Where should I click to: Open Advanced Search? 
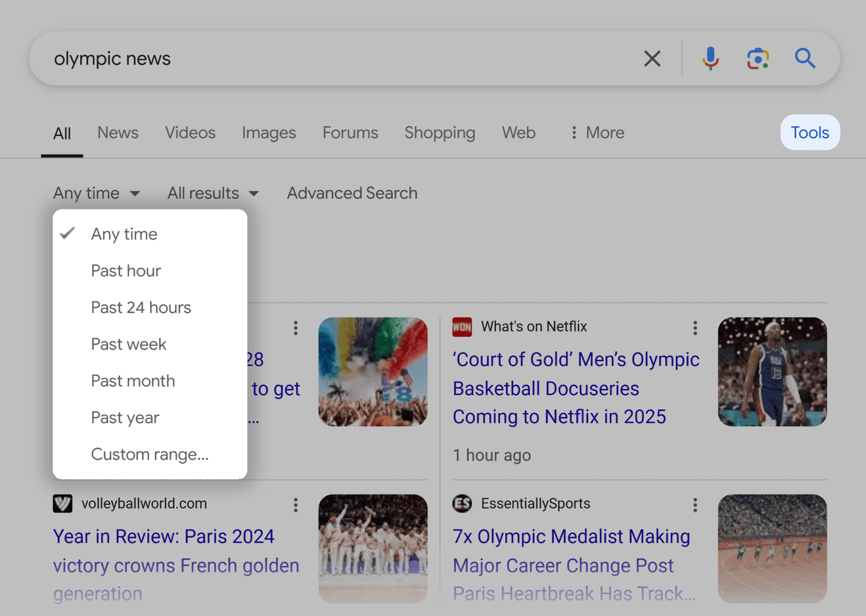[x=352, y=193]
